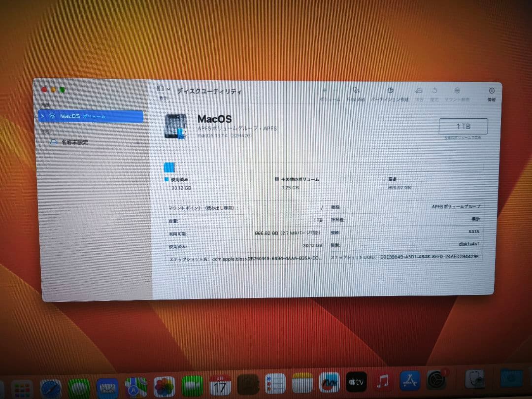532x399 pixels.
Task: Click the 1 TB capacity button
Action: pyautogui.click(x=463, y=126)
